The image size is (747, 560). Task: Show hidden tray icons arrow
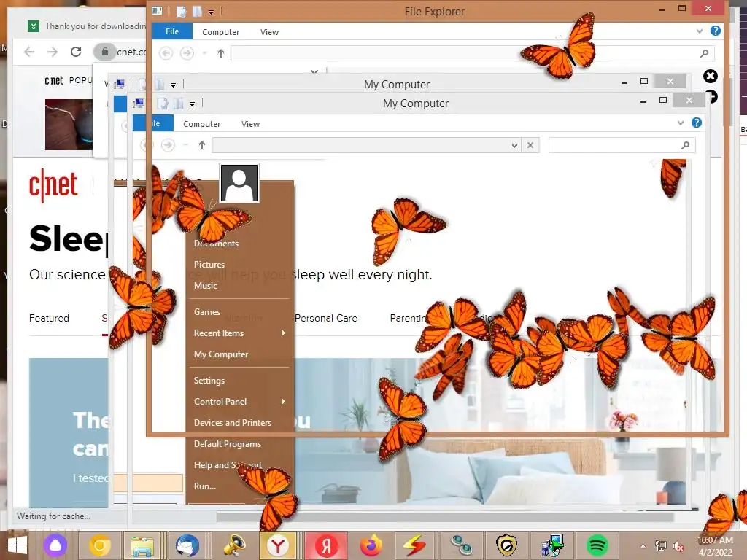[643, 546]
